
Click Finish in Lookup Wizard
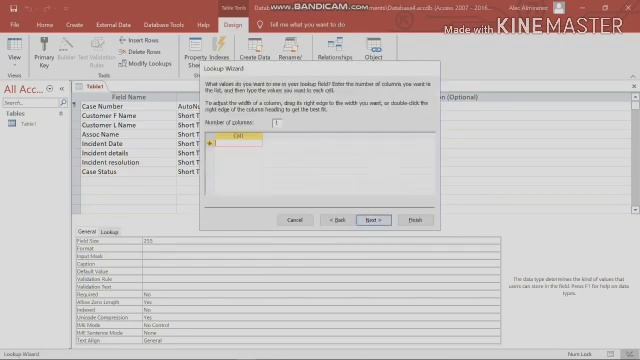pyautogui.click(x=415, y=220)
